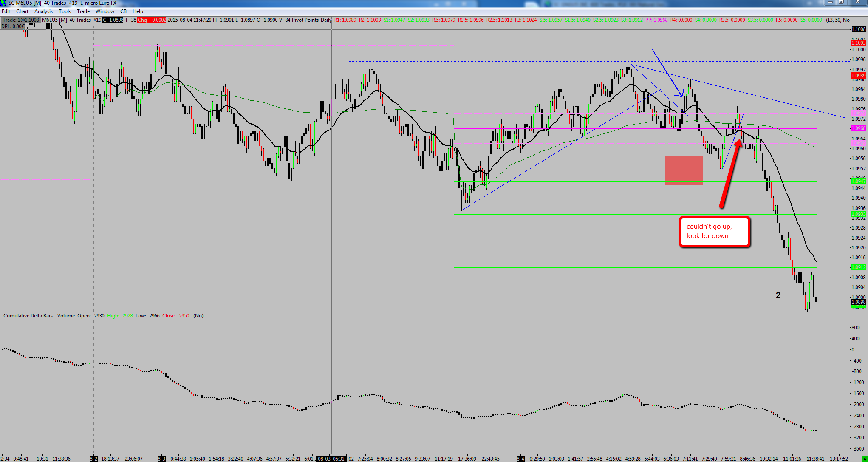Click the 'Cumulative Delta Bars - Volume' study title
Viewport: 868px width, 462px height.
click(39, 316)
